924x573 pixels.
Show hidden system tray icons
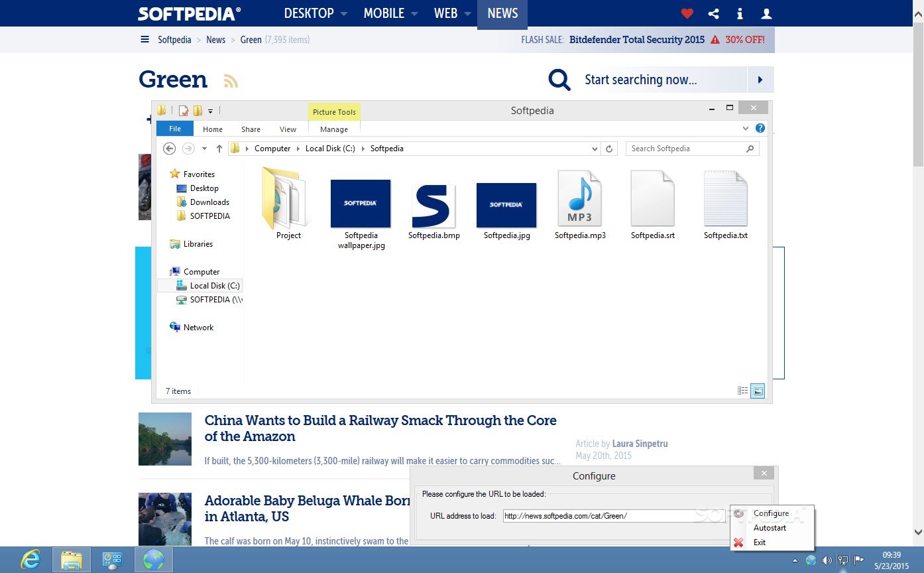[x=795, y=560]
